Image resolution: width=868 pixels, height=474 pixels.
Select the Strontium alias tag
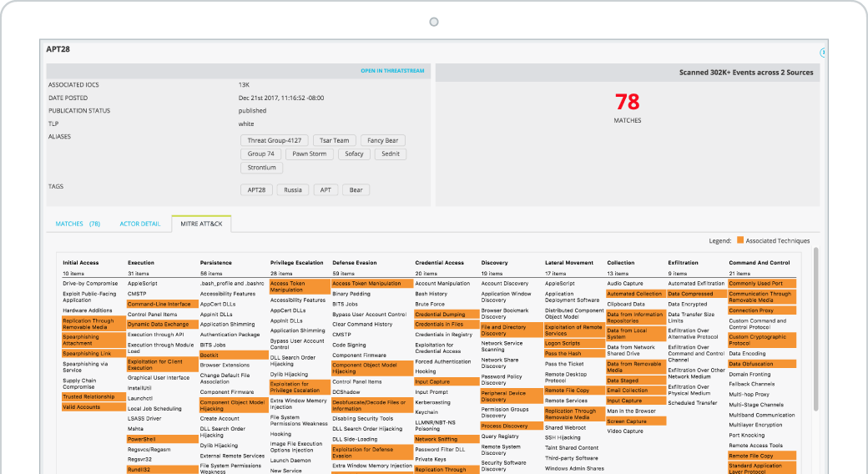[x=261, y=167]
